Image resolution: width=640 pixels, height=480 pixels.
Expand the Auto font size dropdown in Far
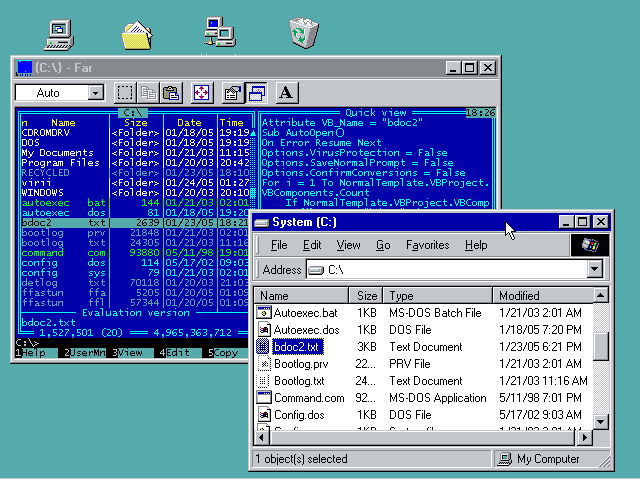coord(95,93)
